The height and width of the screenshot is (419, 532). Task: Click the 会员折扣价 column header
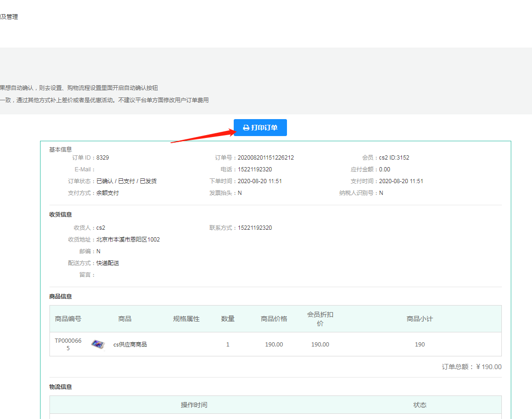(320, 319)
